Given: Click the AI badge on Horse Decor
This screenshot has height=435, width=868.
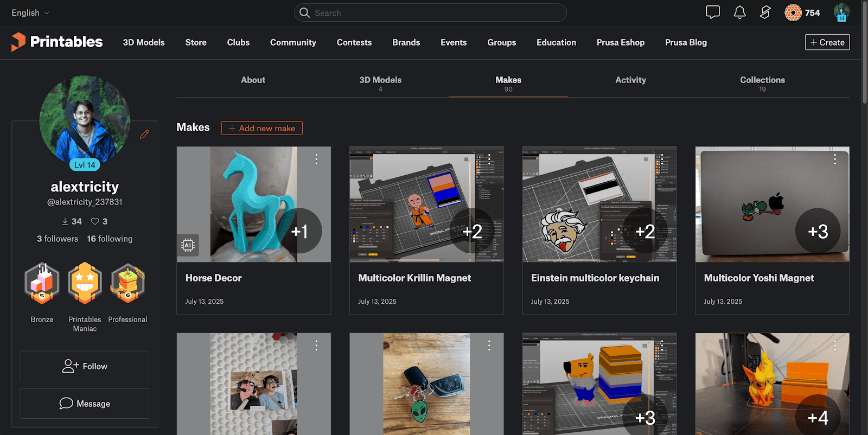Looking at the screenshot, I should (188, 245).
